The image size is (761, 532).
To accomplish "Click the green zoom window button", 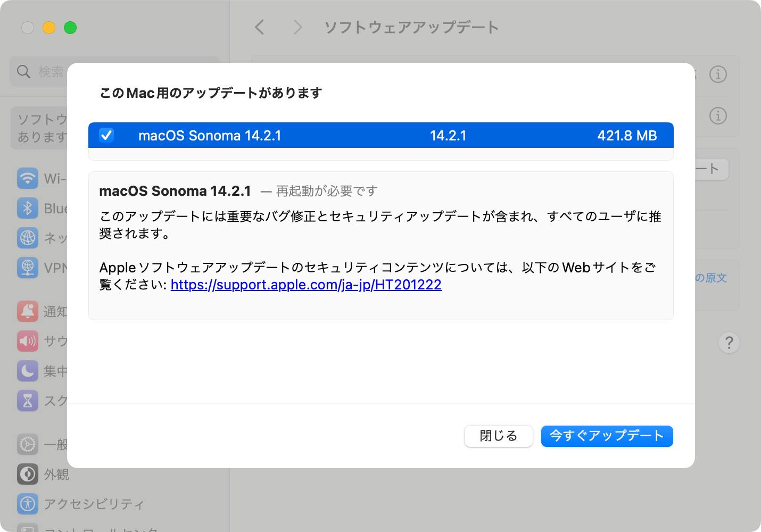I will (x=70, y=28).
